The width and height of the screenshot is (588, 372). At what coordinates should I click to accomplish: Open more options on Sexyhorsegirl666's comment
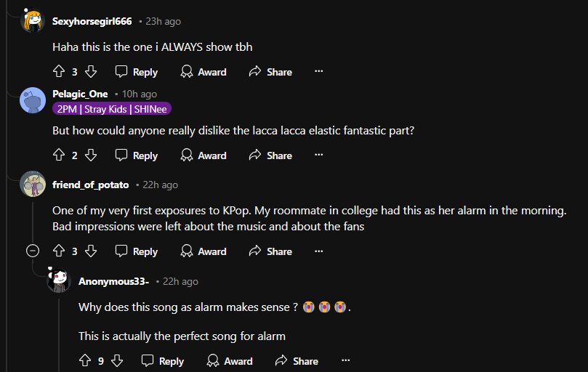318,72
